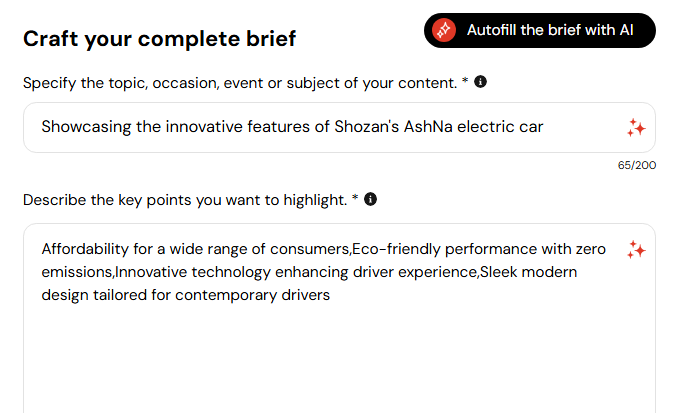Place cursor on Sleek modern phrase

529,272
